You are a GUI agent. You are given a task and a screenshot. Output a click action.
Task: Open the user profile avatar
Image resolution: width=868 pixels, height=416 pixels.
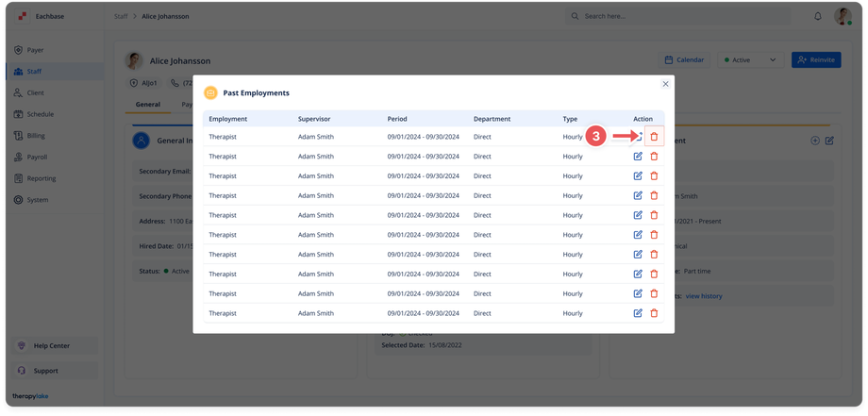click(843, 16)
